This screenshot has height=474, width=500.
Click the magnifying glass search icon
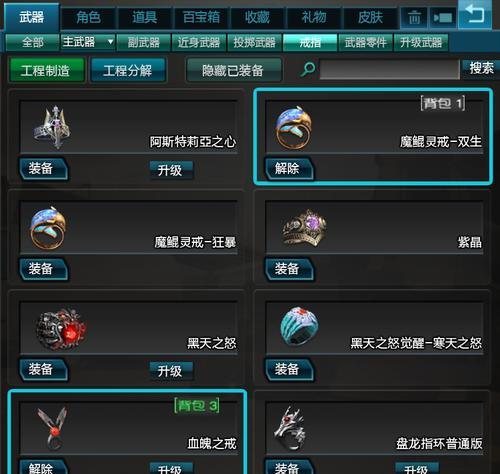(308, 69)
